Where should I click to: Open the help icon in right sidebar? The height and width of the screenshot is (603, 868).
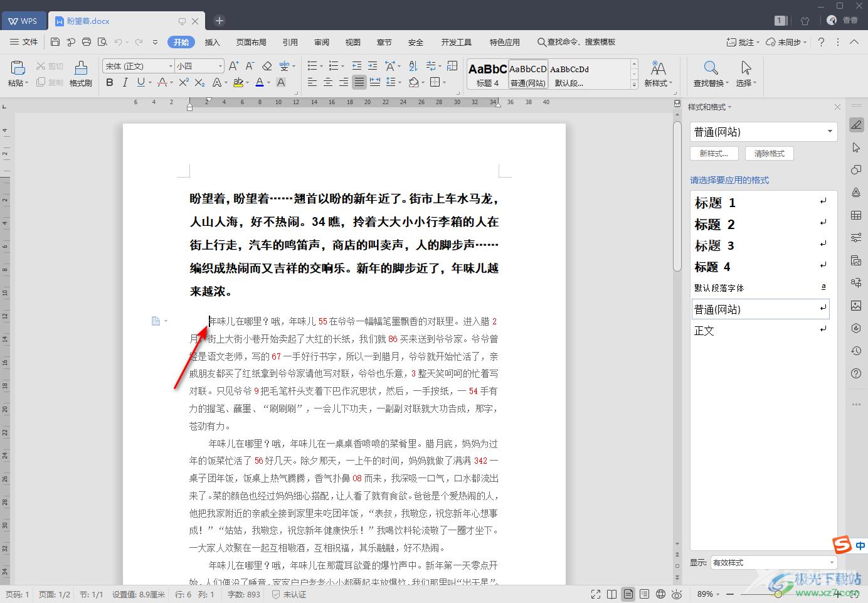tap(856, 373)
